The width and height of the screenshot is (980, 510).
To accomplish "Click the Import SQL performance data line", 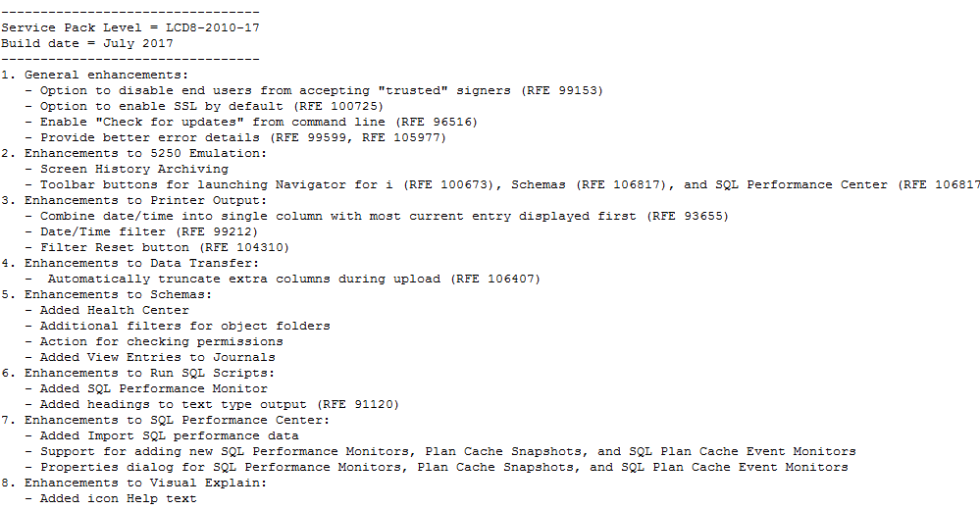I will (x=169, y=435).
